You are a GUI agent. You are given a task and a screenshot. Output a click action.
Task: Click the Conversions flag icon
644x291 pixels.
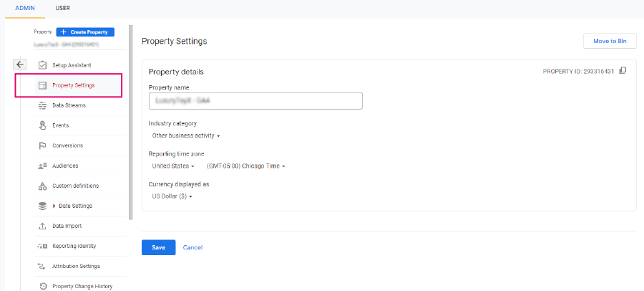(42, 145)
